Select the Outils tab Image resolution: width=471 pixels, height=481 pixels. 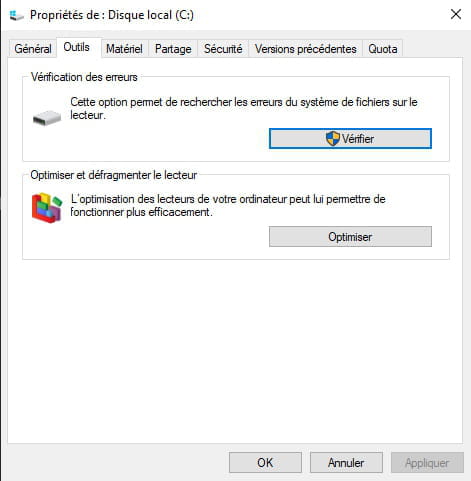point(77,47)
